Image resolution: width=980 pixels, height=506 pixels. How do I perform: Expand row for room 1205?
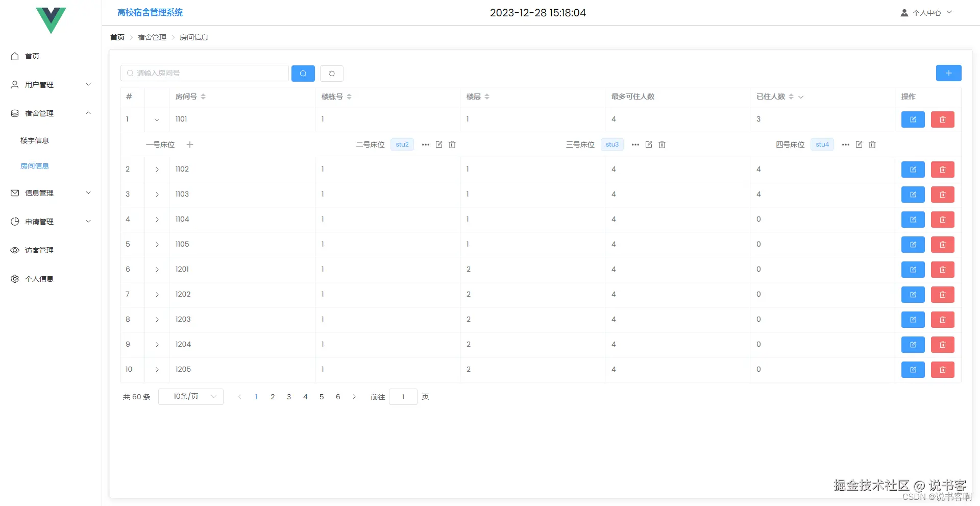click(x=157, y=370)
